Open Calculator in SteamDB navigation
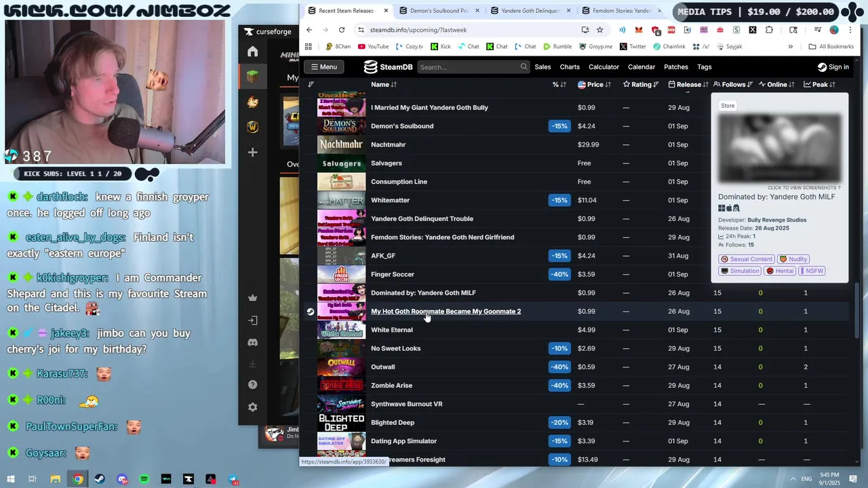 (x=604, y=66)
